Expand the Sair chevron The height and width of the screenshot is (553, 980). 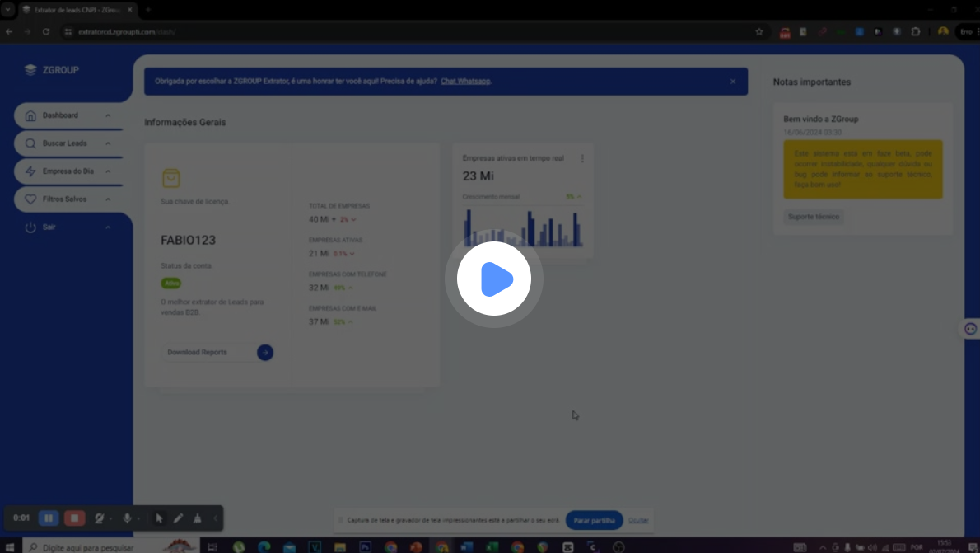108,227
